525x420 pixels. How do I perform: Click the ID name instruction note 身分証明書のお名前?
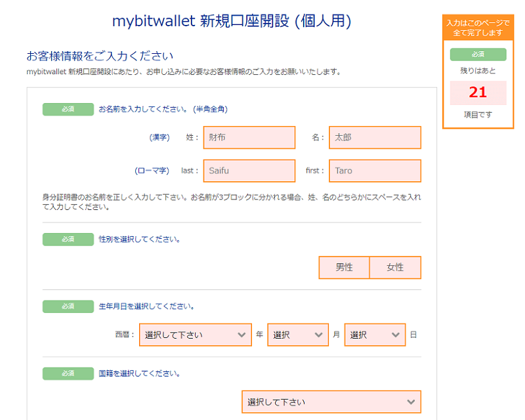(x=232, y=202)
